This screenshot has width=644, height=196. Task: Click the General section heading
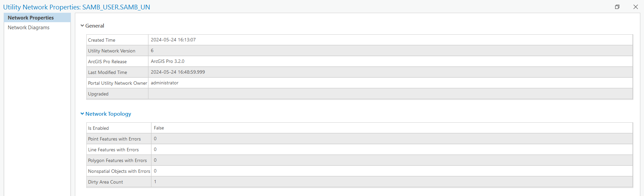95,25
